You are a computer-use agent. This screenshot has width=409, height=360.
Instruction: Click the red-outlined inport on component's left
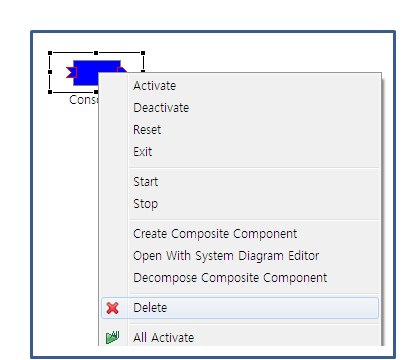[71, 72]
